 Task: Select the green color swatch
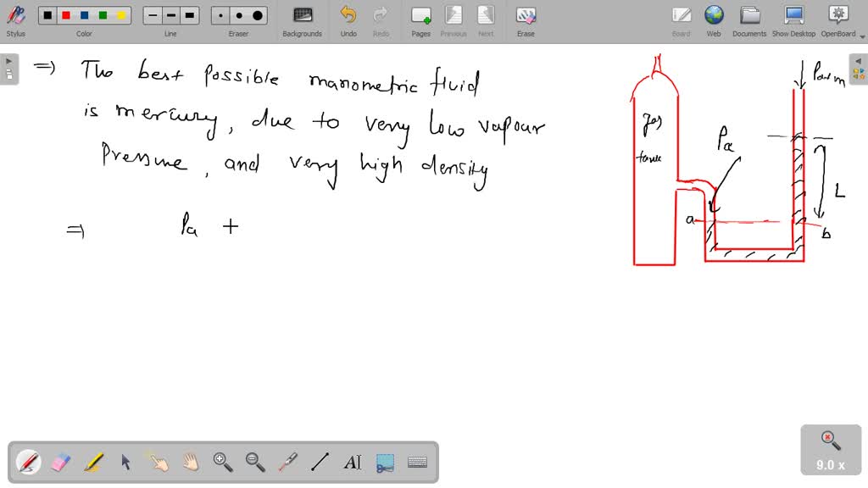tap(101, 15)
